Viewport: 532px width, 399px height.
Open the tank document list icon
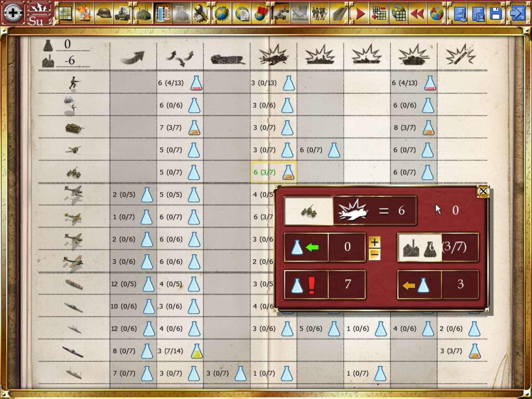pyautogui.click(x=124, y=13)
